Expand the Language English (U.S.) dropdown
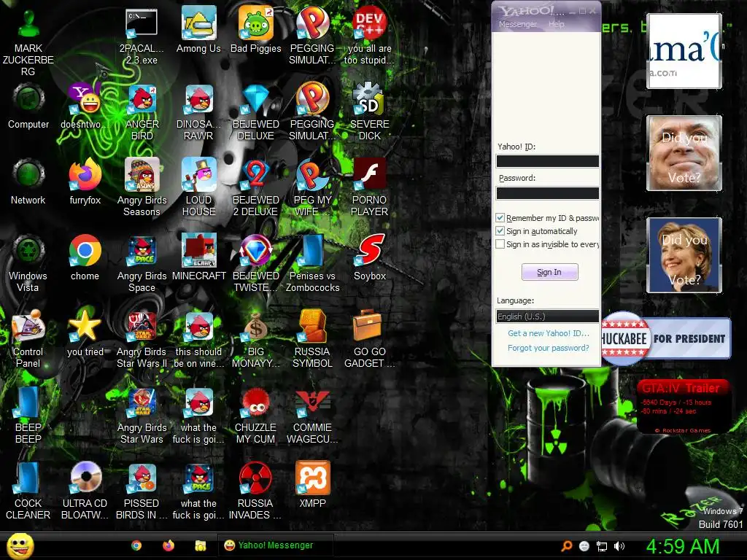Screen dimensions: 747x560 (x=547, y=316)
